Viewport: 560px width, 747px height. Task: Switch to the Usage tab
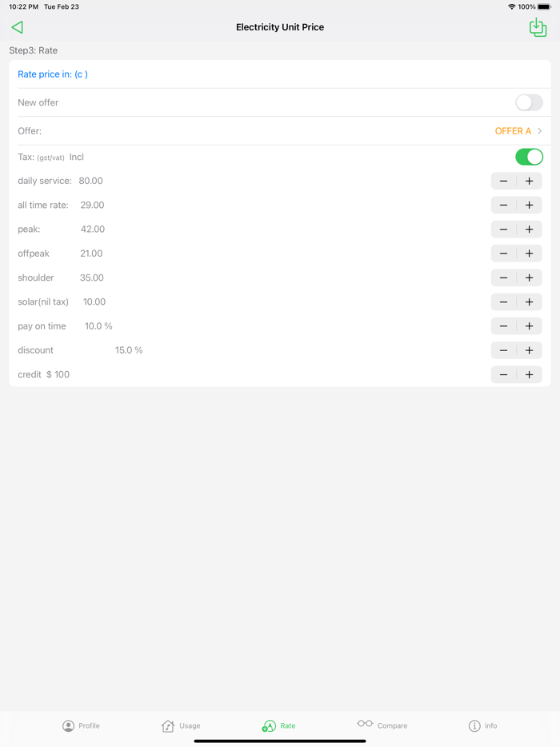(182, 725)
